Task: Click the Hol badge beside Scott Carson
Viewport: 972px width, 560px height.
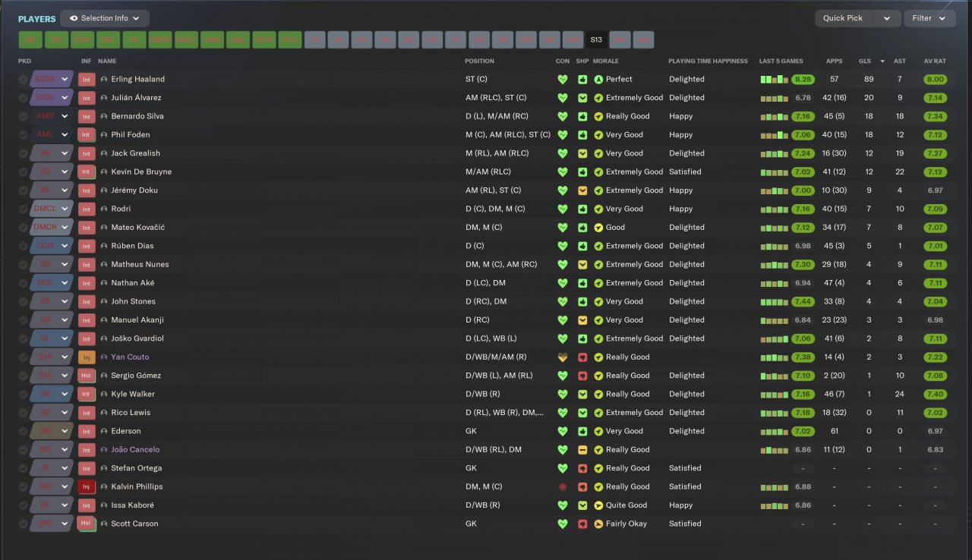Action: click(87, 524)
